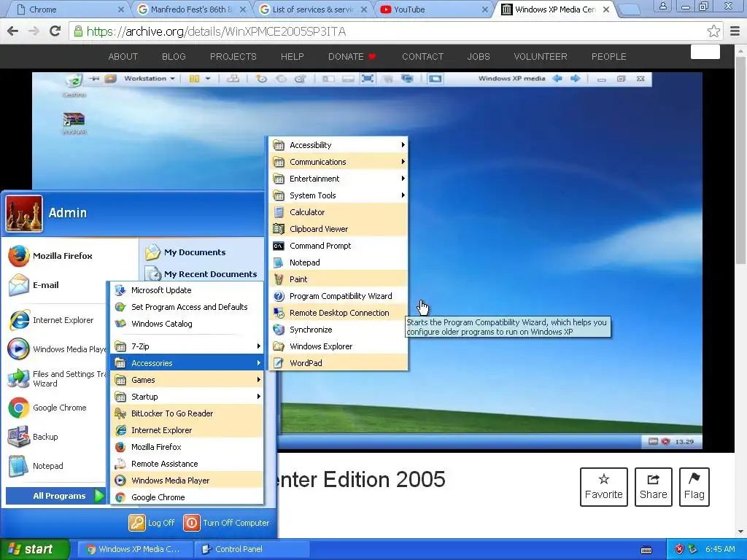Open Set Program Access and Defaults
This screenshot has height=560, width=747.
pos(187,307)
